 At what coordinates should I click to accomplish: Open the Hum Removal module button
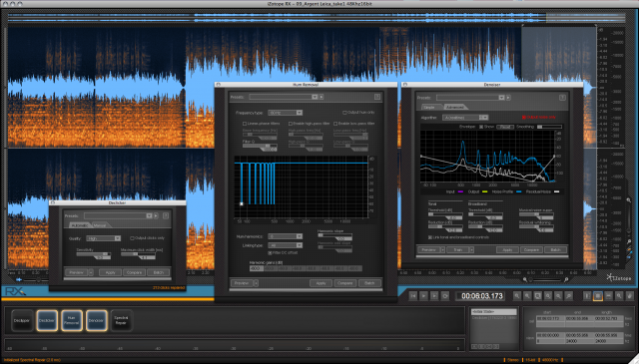coord(72,320)
